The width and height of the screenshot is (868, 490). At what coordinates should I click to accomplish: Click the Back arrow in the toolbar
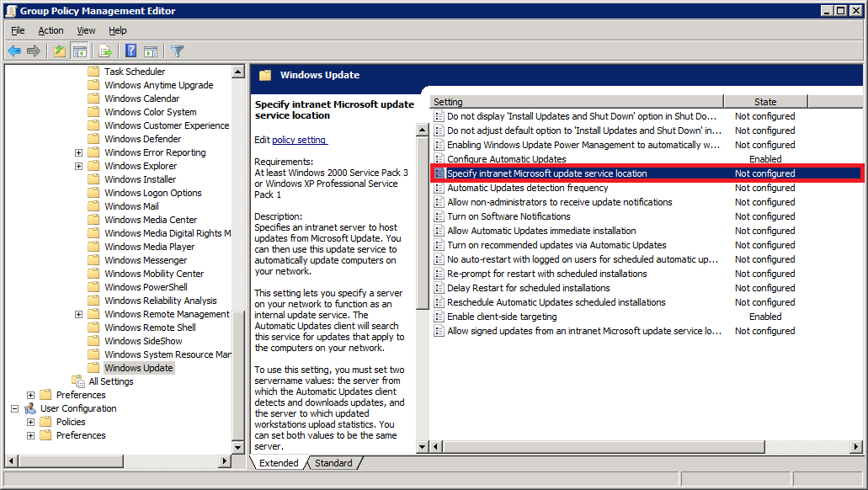click(14, 51)
